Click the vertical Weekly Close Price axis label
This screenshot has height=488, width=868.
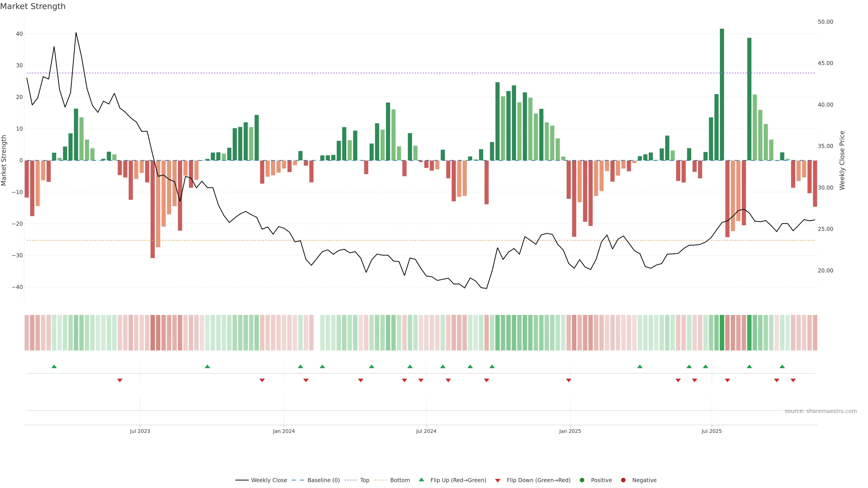(x=842, y=160)
